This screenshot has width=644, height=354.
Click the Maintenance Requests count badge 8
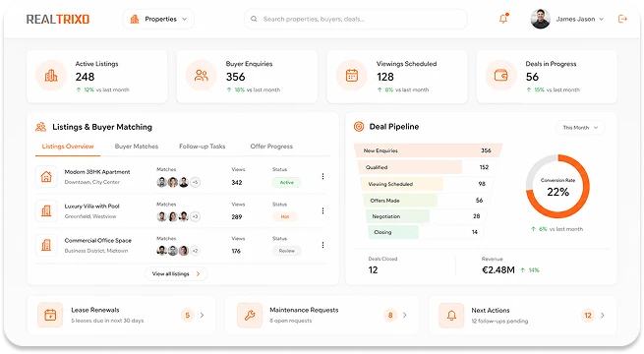pyautogui.click(x=390, y=316)
